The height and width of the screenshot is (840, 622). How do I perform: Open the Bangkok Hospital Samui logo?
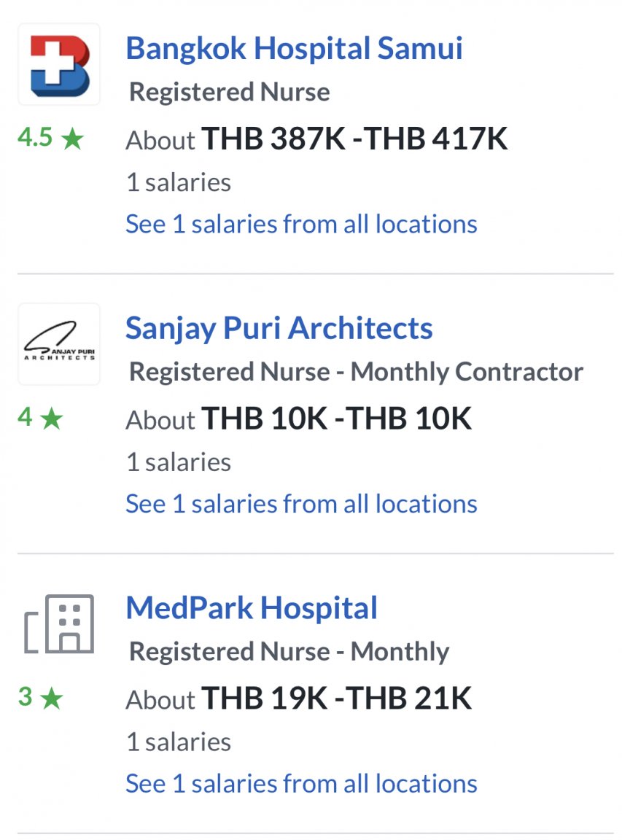59,64
